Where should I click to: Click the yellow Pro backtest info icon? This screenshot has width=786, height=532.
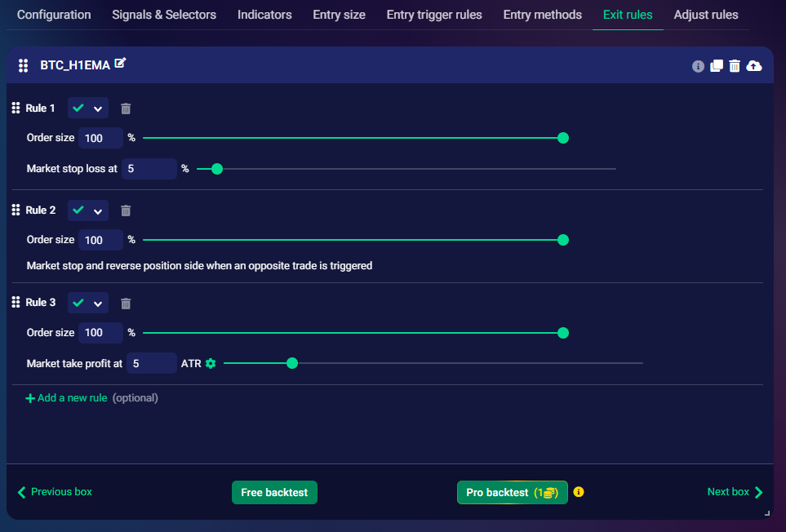coord(579,492)
